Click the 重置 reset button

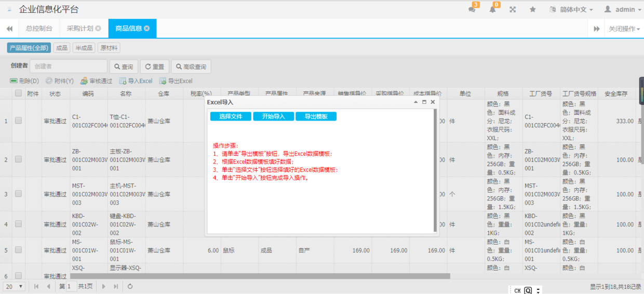click(154, 66)
